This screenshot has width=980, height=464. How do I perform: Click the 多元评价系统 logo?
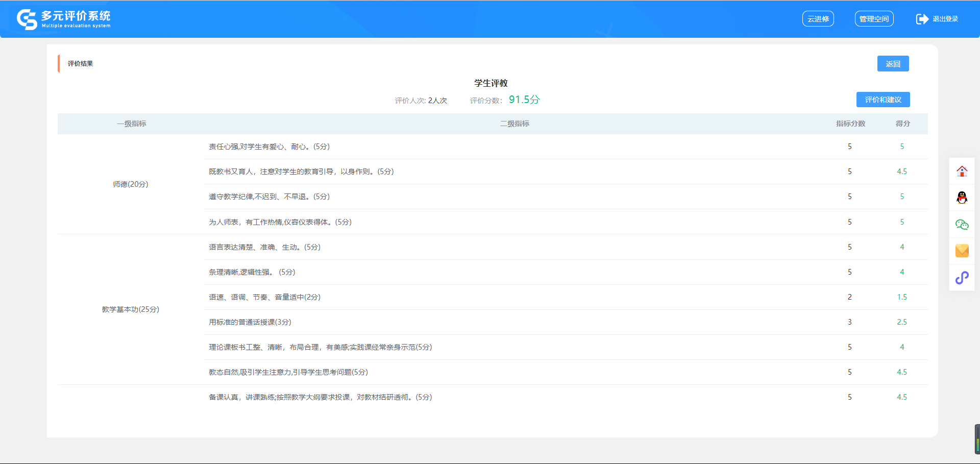[x=64, y=19]
